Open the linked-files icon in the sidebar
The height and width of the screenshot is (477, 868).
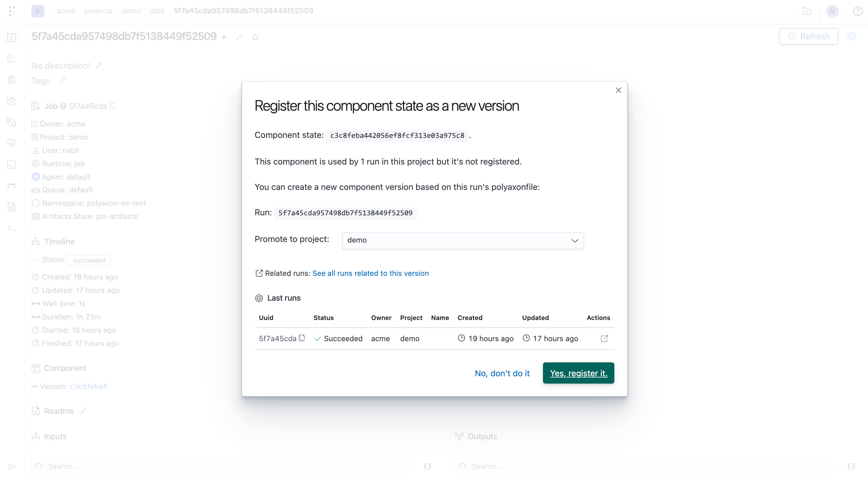pyautogui.click(x=12, y=122)
